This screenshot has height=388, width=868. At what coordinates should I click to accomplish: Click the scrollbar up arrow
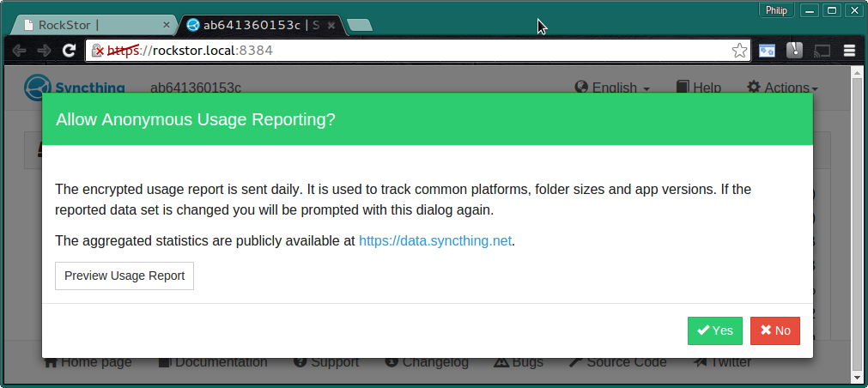point(856,72)
